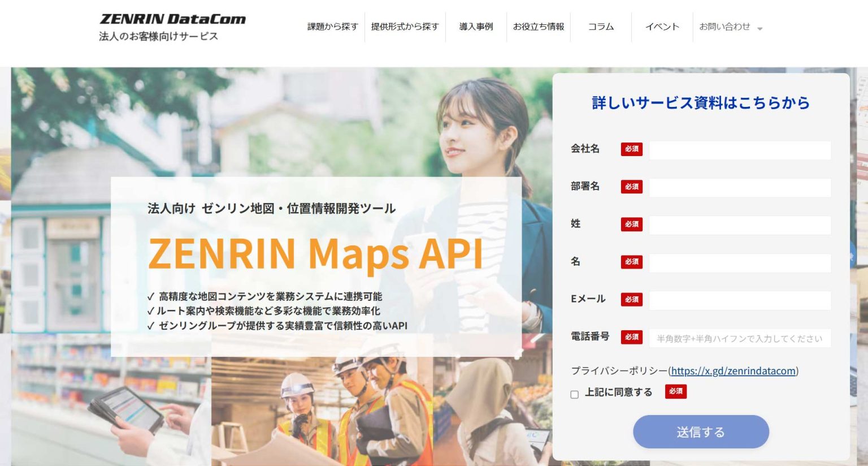Open the 提供形式から探す menu
Viewport: 868px width, 466px height.
(405, 26)
